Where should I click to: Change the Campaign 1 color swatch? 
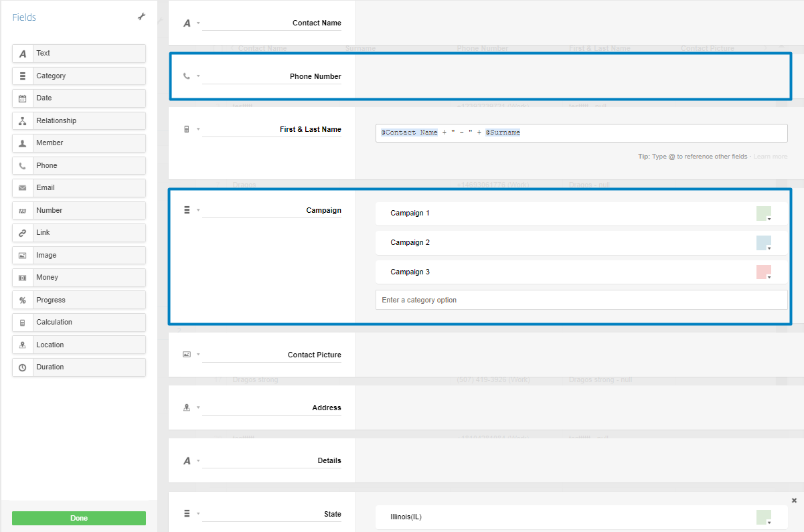764,213
